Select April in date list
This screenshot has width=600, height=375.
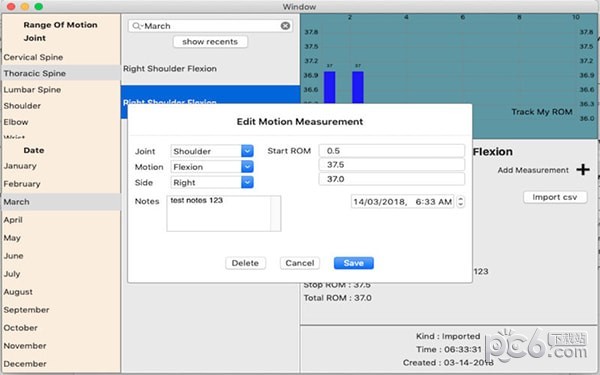61,220
